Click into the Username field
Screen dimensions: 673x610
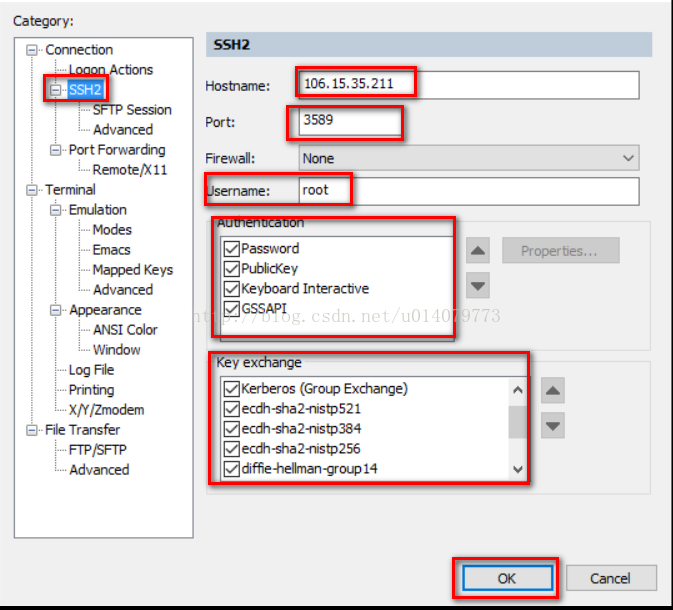click(x=469, y=191)
